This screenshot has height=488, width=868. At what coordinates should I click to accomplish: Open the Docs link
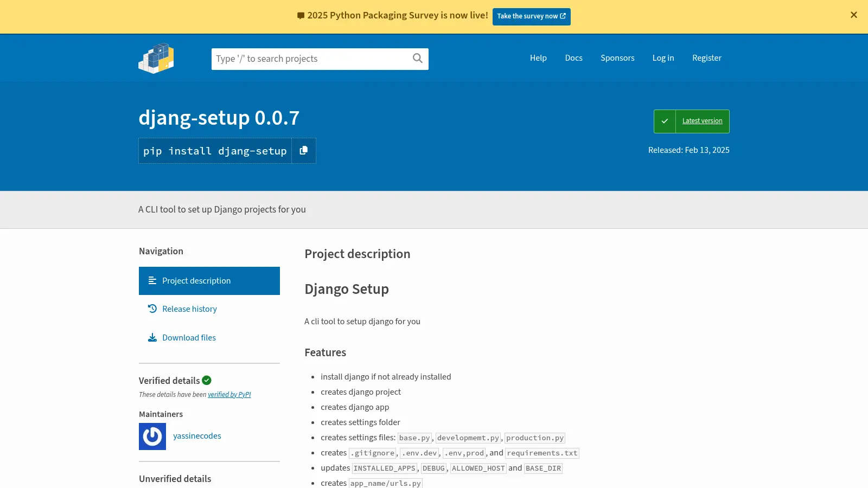pyautogui.click(x=573, y=58)
